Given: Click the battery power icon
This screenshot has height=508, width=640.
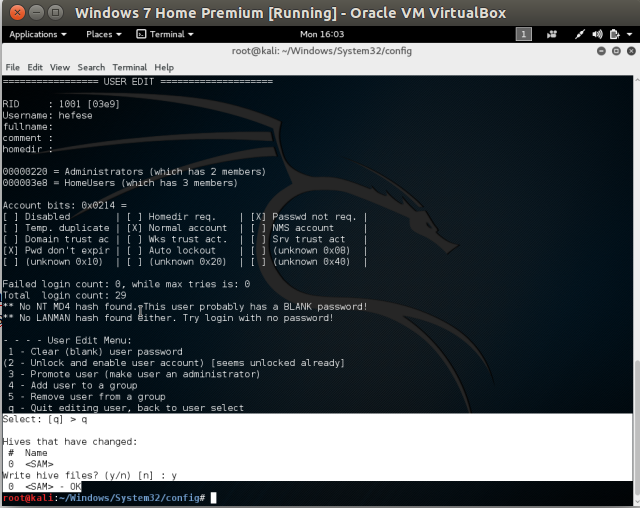Looking at the screenshot, I should (614, 34).
